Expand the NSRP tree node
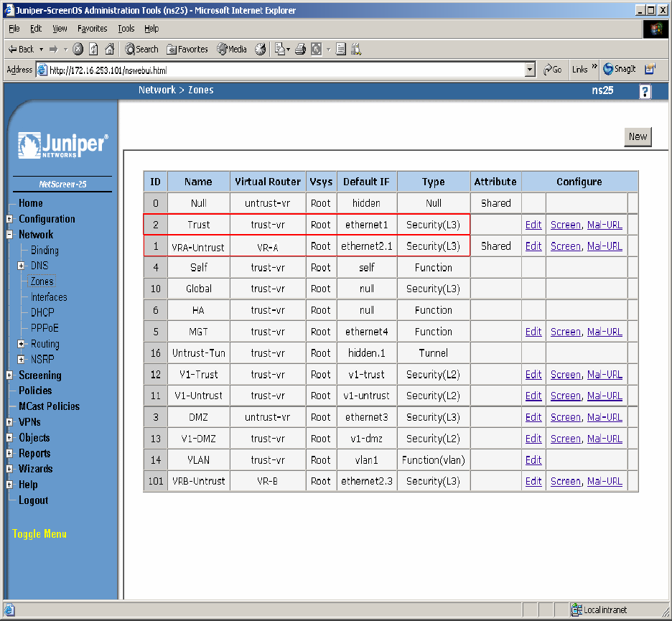 click(x=21, y=359)
